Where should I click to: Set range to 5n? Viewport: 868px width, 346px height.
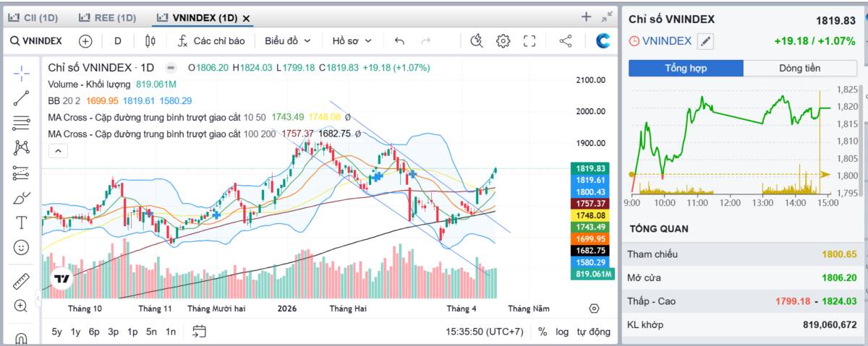(x=151, y=332)
